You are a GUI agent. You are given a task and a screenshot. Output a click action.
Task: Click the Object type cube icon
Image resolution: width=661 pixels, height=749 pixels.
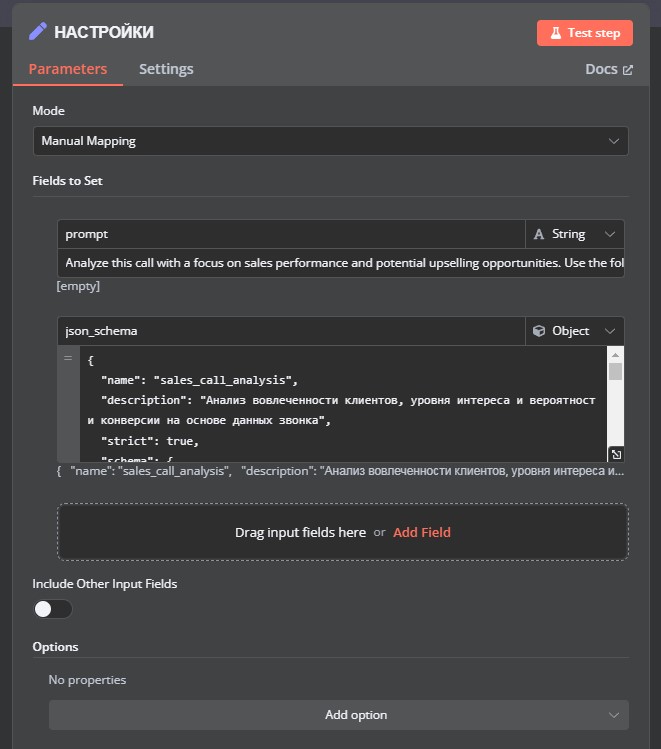(x=539, y=331)
